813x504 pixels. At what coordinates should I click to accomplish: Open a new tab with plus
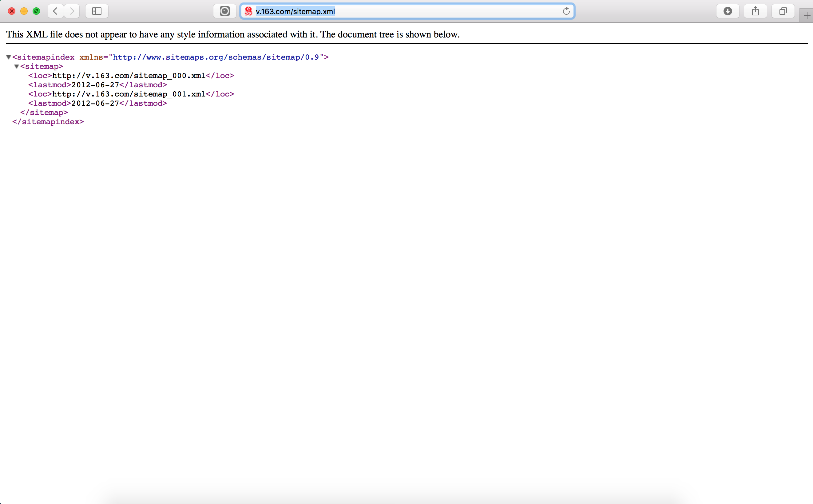pos(807,16)
